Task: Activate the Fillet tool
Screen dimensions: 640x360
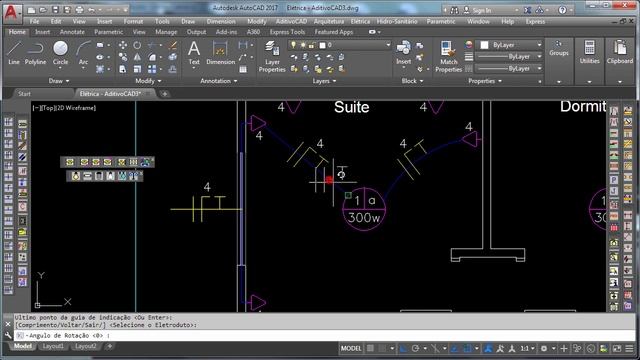Action: [x=152, y=57]
